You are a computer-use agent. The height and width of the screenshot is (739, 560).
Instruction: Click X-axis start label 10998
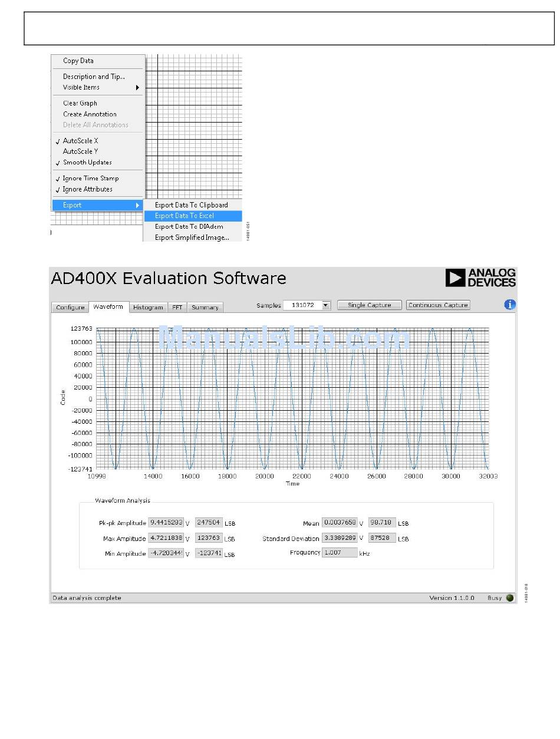click(x=97, y=476)
